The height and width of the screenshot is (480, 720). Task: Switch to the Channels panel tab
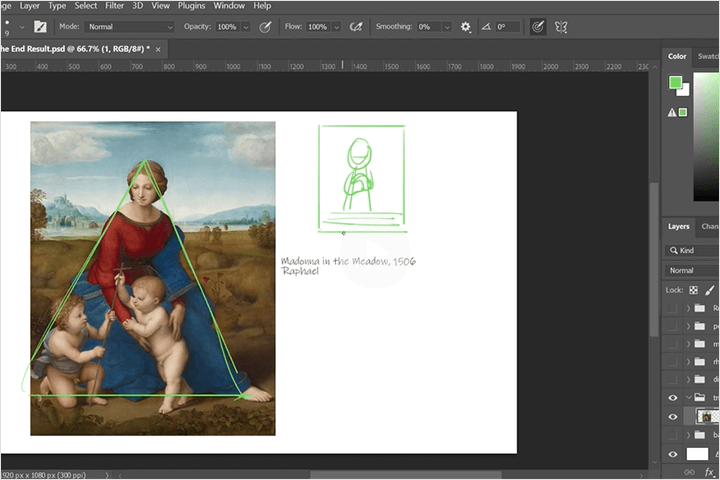pyautogui.click(x=709, y=226)
